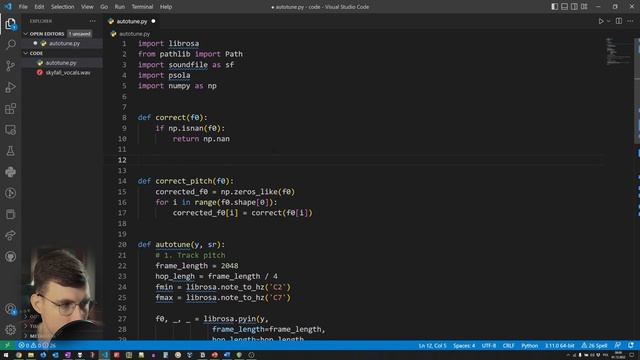Image resolution: width=640 pixels, height=360 pixels.
Task: Open the Help menu
Action: pos(166,7)
